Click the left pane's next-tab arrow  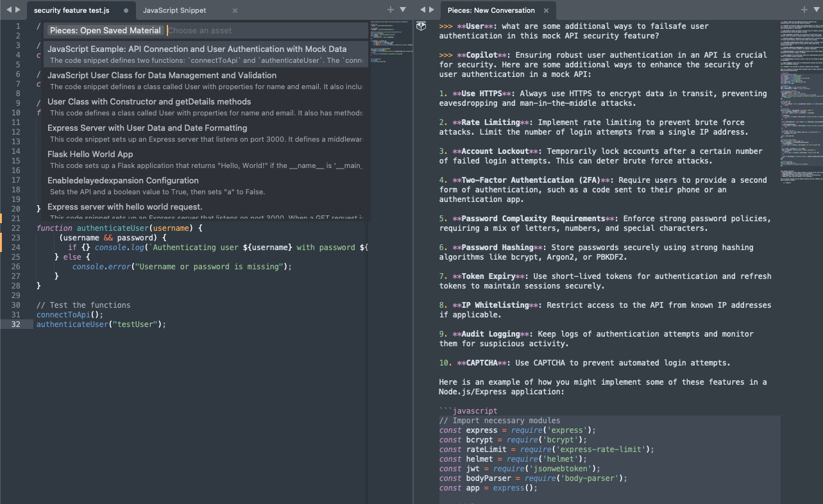pos(19,10)
